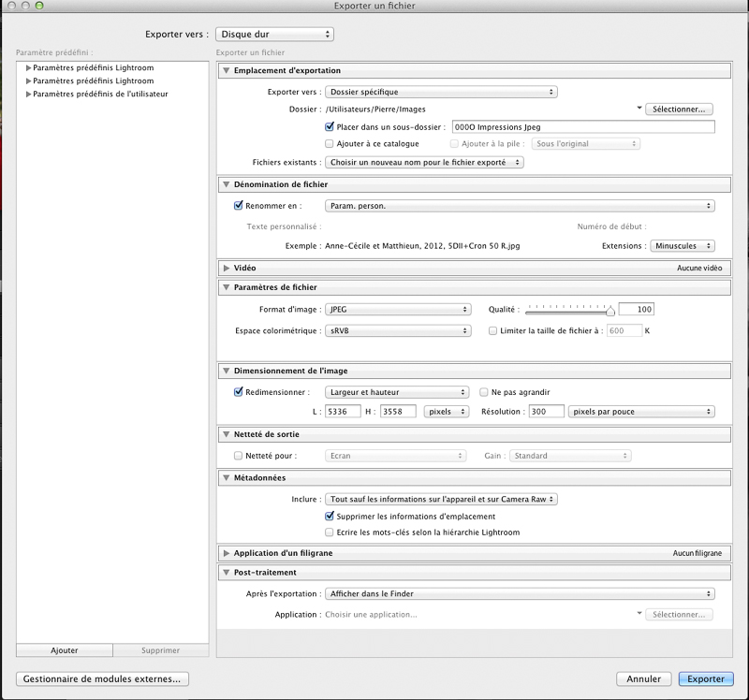Viewport: 749px width, 700px height.
Task: Expand the first Paramètres prédéfinis Lightroom item
Action: [x=29, y=68]
